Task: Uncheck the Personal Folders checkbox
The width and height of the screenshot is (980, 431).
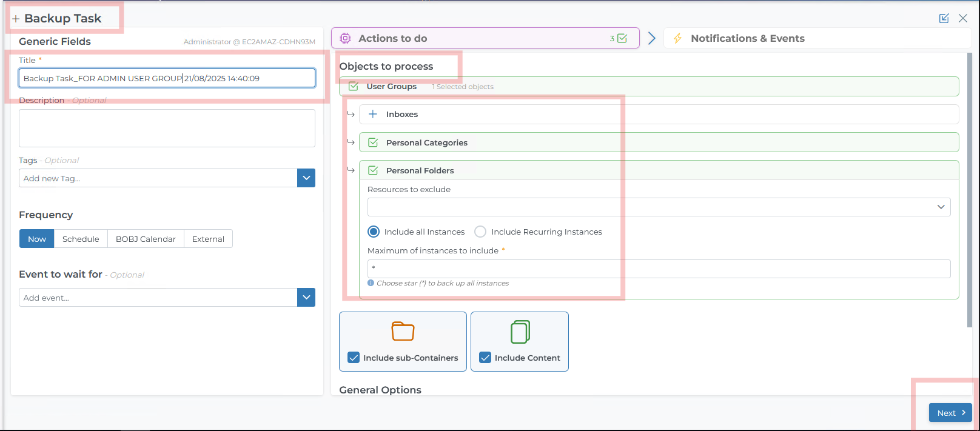Action: click(x=373, y=170)
